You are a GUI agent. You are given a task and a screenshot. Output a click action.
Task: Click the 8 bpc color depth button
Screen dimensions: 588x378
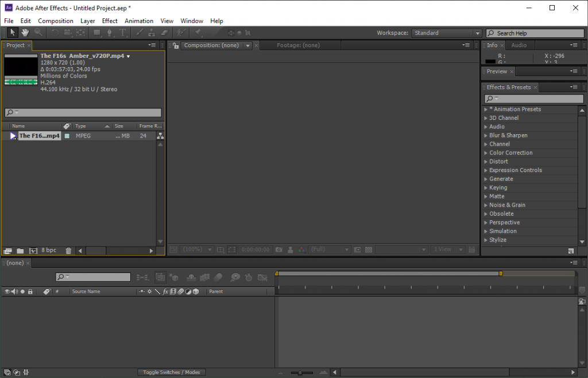(49, 250)
